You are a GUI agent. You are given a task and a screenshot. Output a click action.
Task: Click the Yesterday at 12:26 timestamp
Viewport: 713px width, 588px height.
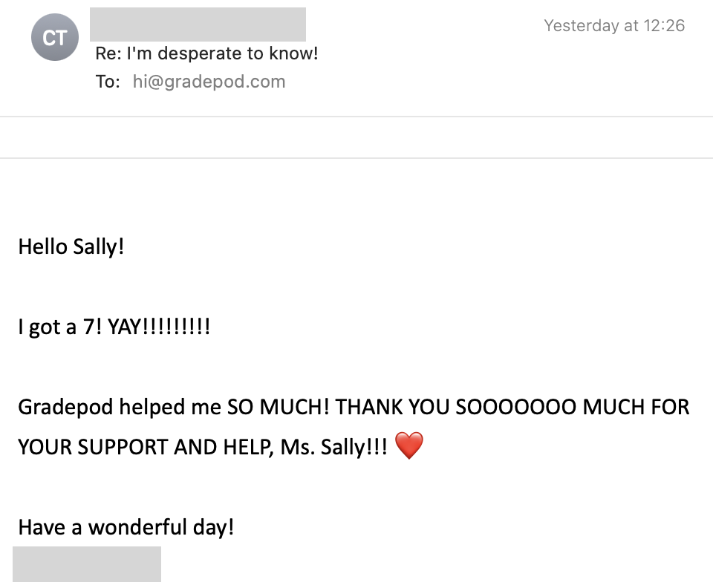tap(613, 25)
